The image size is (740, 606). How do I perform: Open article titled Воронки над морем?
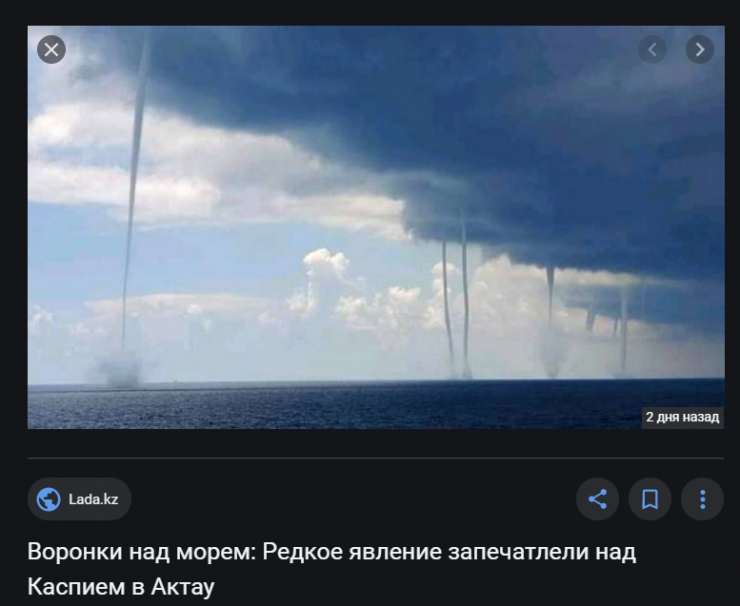pyautogui.click(x=331, y=569)
